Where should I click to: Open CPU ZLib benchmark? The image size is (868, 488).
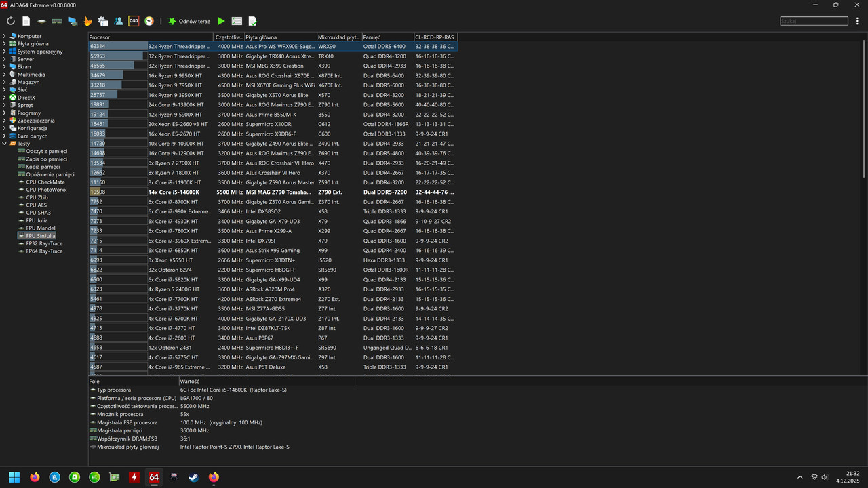[37, 197]
